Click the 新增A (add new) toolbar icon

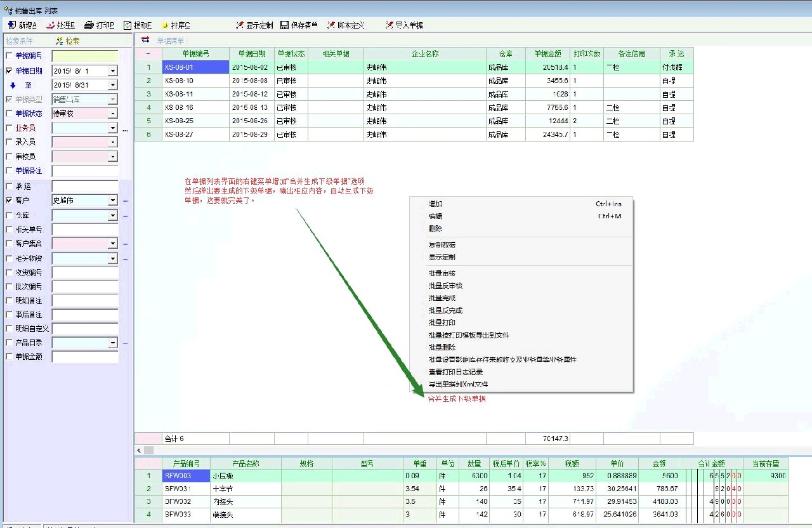tap(12, 25)
